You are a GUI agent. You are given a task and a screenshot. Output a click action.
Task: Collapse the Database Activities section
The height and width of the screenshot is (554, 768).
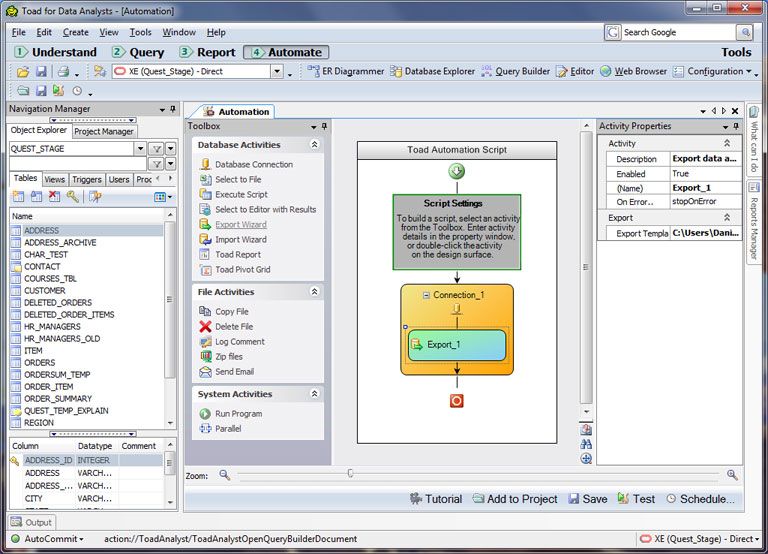tap(314, 145)
